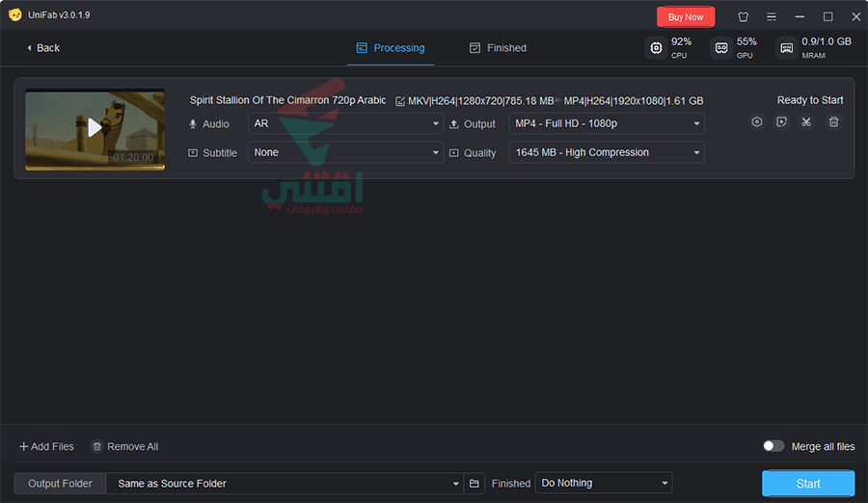Open Output MP4 Full HD dropdown
The image size is (868, 503).
click(607, 123)
